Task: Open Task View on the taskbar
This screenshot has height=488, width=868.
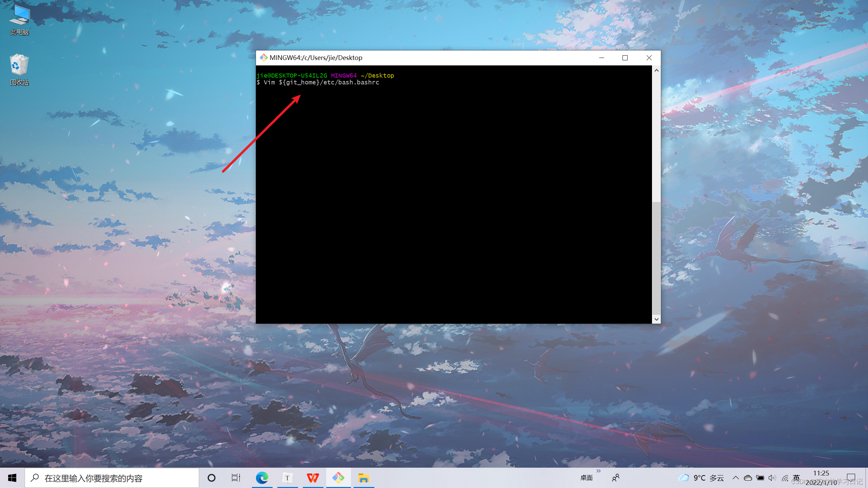Action: (236, 478)
